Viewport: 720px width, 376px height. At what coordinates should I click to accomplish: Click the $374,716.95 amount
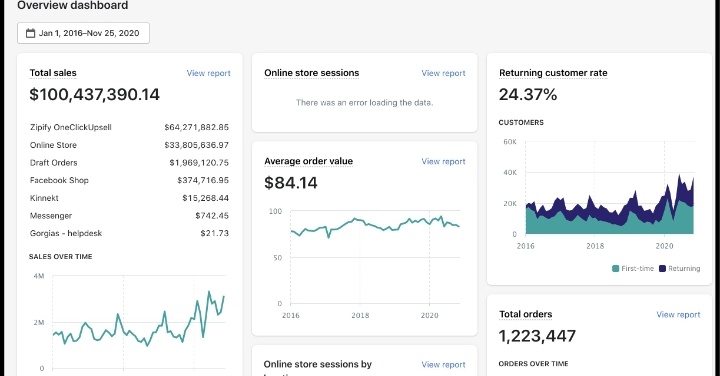[203, 180]
